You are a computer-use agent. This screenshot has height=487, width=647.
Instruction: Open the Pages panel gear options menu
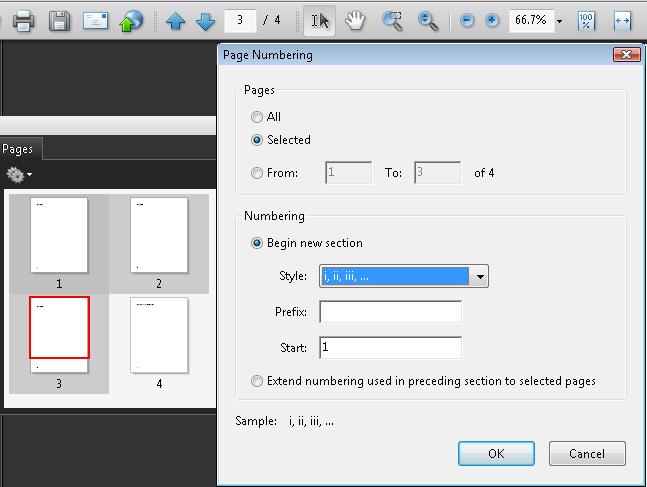click(x=19, y=174)
